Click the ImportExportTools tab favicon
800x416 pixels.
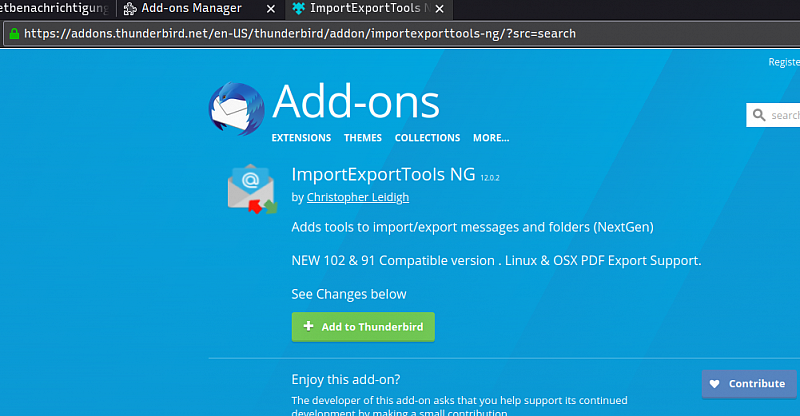[x=298, y=8]
